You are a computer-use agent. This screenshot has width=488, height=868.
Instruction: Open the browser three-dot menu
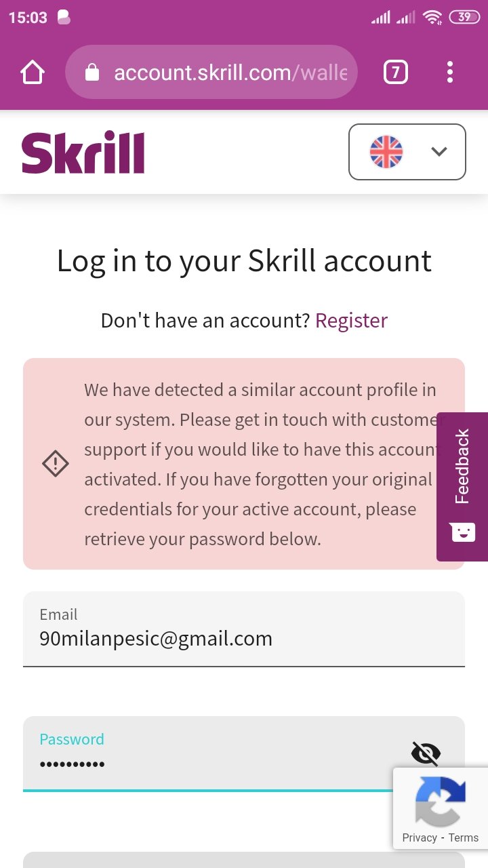click(x=449, y=72)
